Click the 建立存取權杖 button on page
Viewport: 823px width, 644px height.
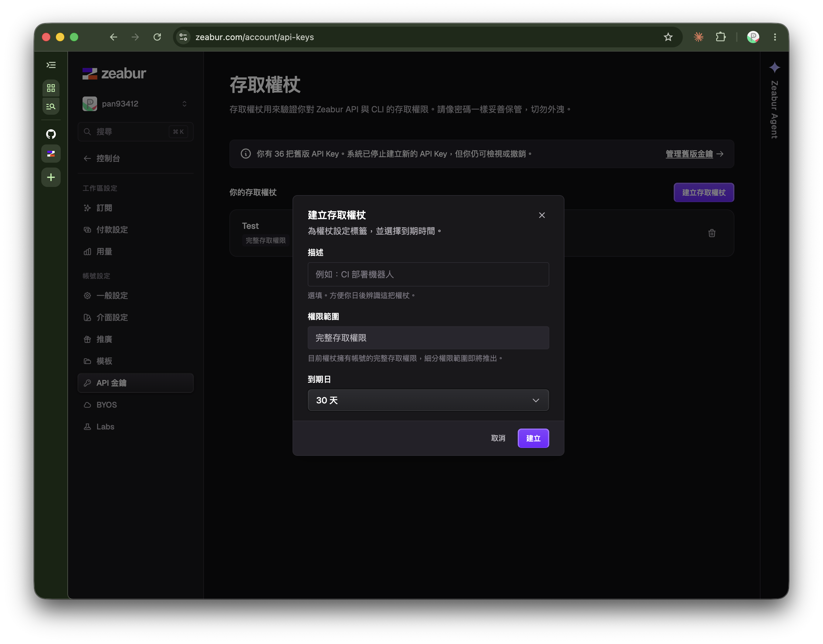pyautogui.click(x=703, y=193)
